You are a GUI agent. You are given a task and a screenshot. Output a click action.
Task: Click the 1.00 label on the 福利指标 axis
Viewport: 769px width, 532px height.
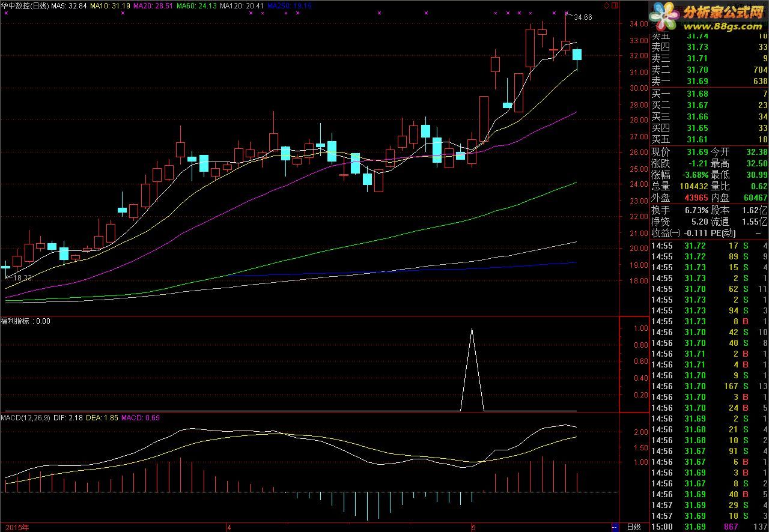[641, 328]
